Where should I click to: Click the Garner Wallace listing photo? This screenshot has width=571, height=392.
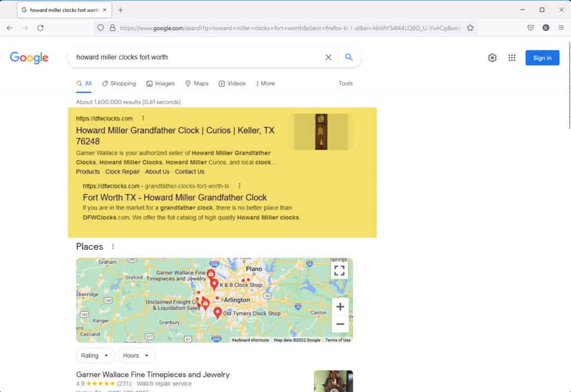pyautogui.click(x=333, y=381)
